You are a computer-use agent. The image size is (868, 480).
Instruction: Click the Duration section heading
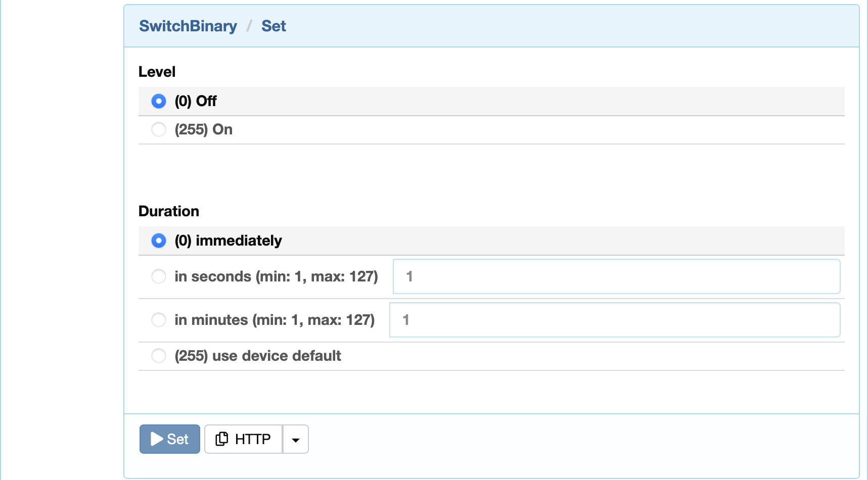pos(169,211)
